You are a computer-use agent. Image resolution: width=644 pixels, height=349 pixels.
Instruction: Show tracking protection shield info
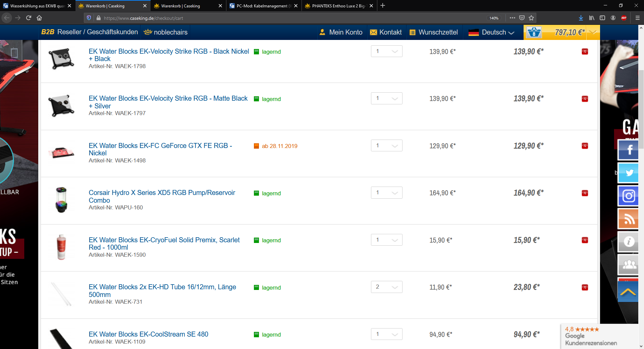[89, 18]
